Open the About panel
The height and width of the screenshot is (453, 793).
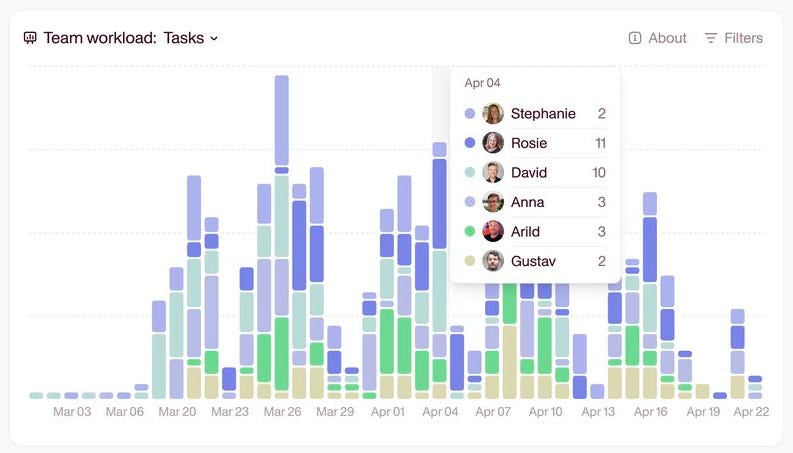pos(657,38)
